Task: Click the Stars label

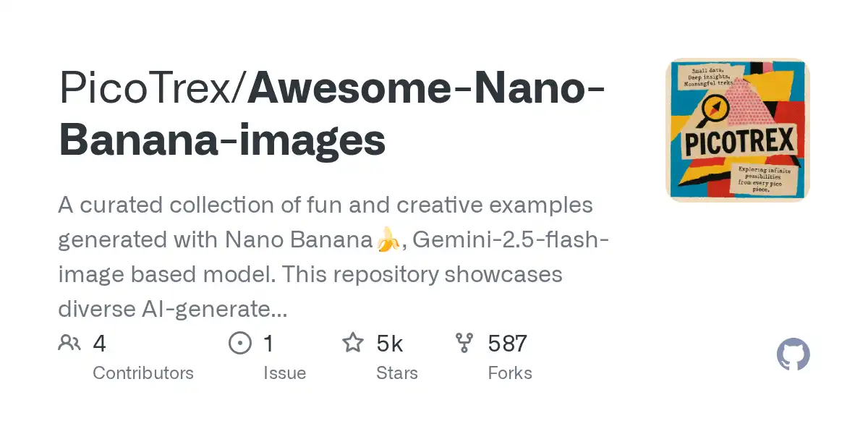Action: click(x=397, y=373)
